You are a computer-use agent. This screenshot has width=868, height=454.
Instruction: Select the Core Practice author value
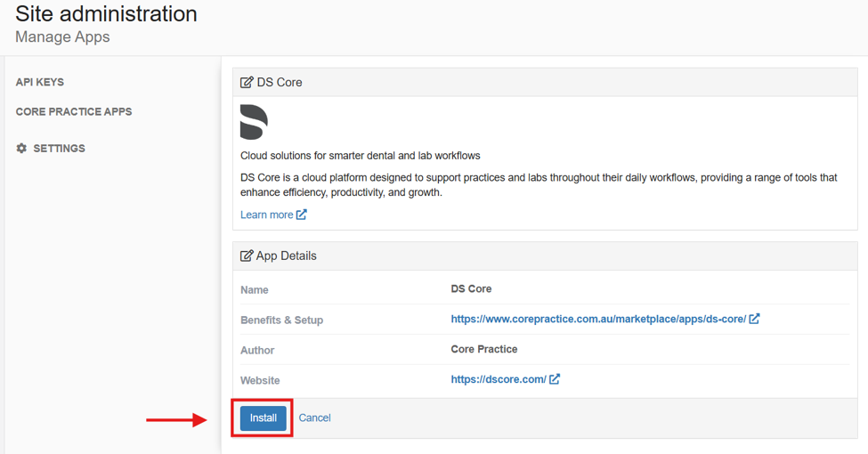483,349
